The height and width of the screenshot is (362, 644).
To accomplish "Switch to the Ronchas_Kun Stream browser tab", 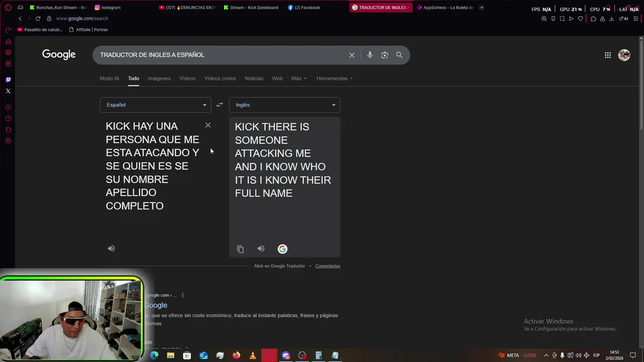I will point(57,8).
